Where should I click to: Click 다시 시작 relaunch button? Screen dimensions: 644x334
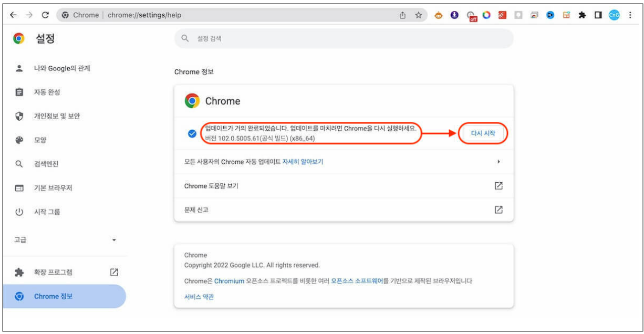tap(483, 134)
